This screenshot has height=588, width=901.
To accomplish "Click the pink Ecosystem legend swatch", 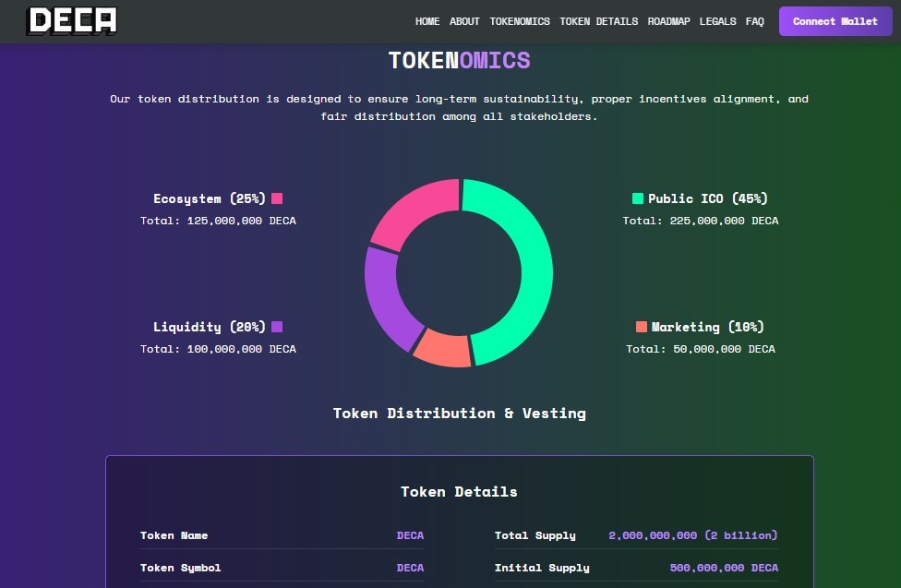I will point(277,198).
